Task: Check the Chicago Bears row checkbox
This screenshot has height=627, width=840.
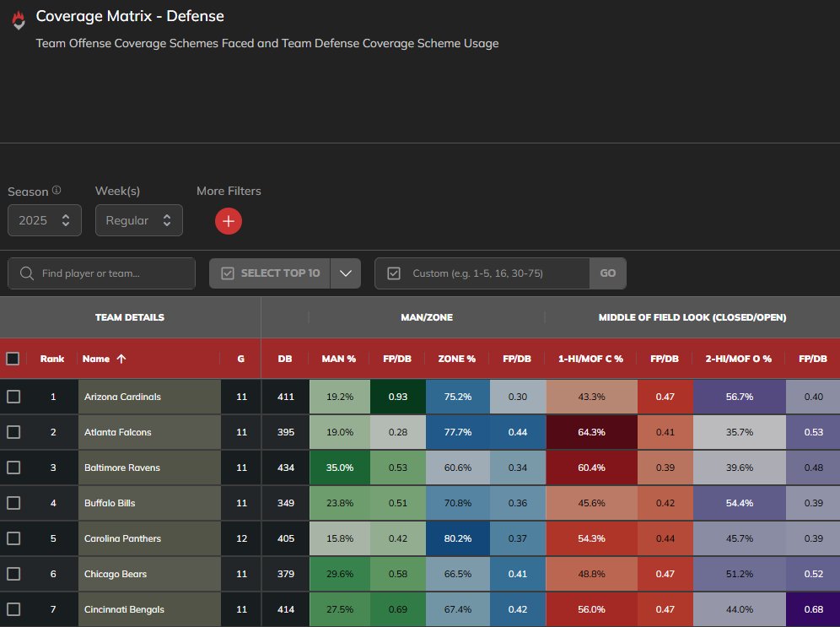Action: click(x=13, y=573)
